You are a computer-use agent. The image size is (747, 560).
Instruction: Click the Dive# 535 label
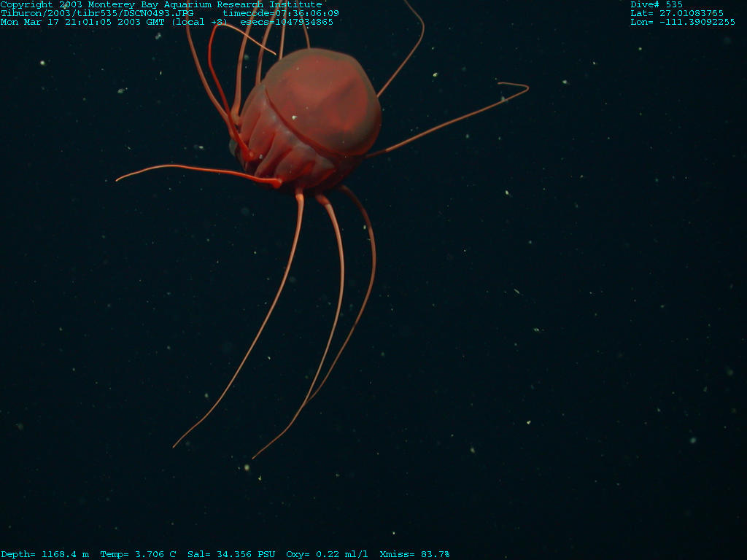tap(657, 4)
